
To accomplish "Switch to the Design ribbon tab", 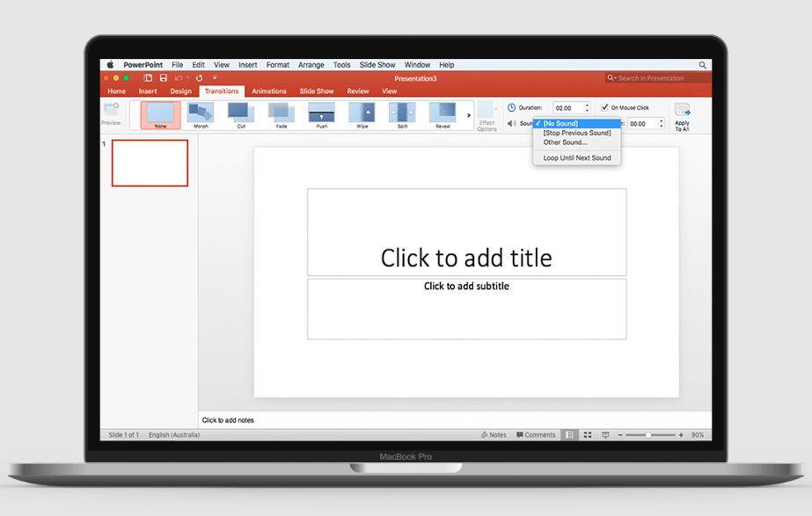I will coord(180,91).
